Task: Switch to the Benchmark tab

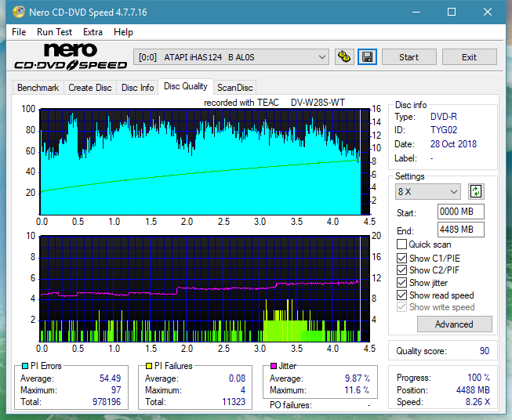Action: [38, 88]
